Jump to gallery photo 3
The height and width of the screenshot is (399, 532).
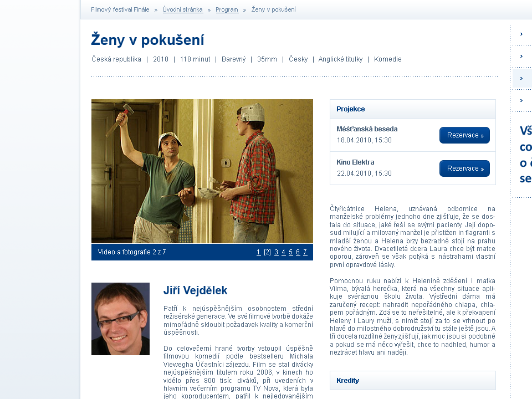click(x=277, y=252)
